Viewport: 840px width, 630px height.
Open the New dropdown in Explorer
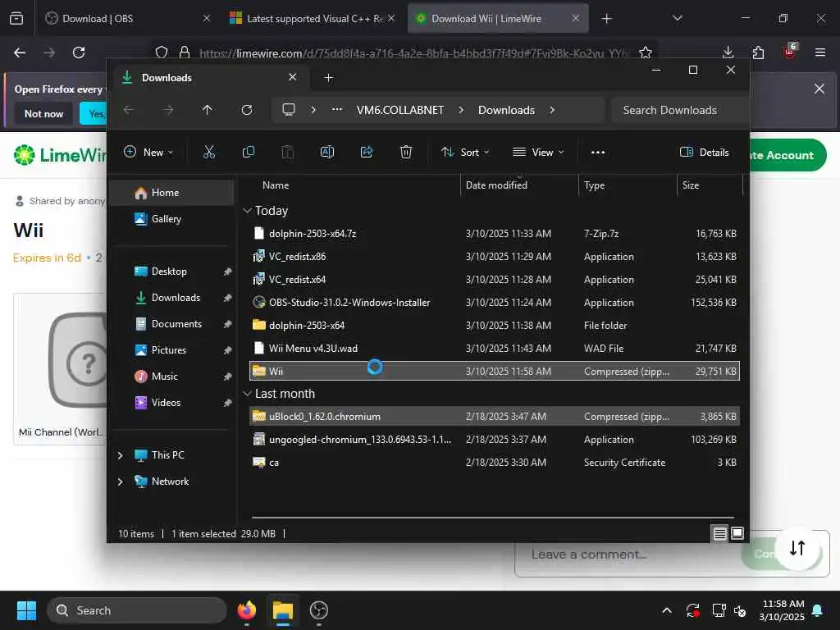click(x=149, y=152)
